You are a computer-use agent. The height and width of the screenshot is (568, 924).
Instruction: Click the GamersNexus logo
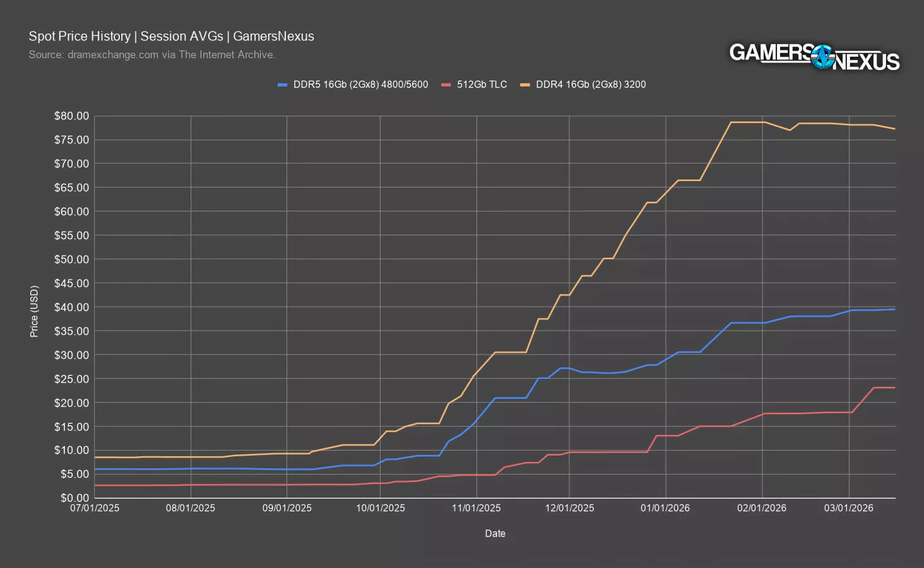click(x=814, y=57)
